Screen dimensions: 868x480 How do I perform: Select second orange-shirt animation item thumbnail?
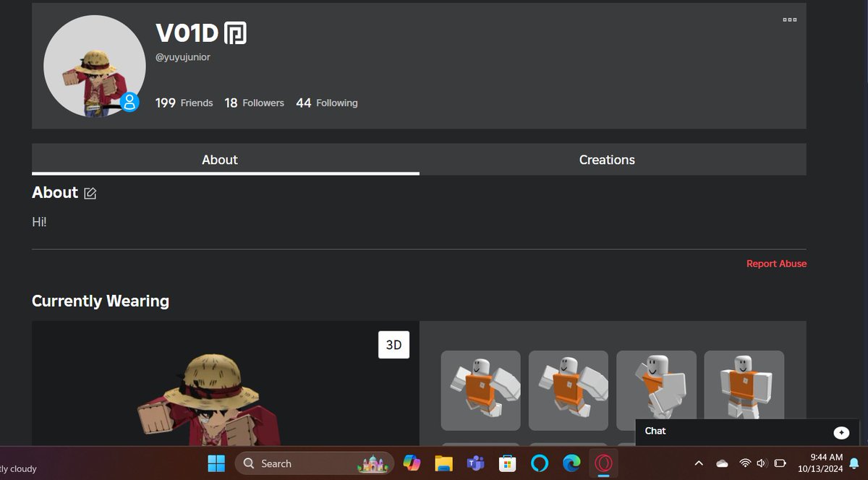click(569, 390)
